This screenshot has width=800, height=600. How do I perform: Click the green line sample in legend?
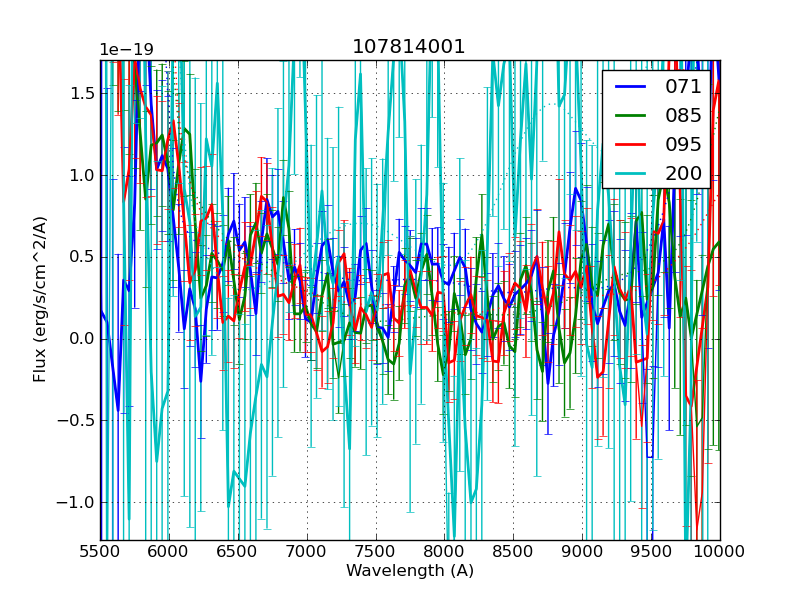point(630,115)
